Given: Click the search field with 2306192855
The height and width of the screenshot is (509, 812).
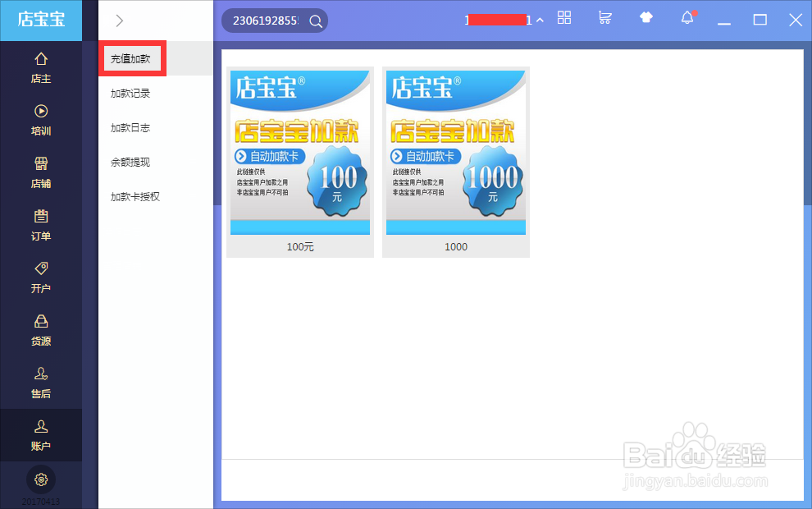Looking at the screenshot, I should pyautogui.click(x=265, y=21).
